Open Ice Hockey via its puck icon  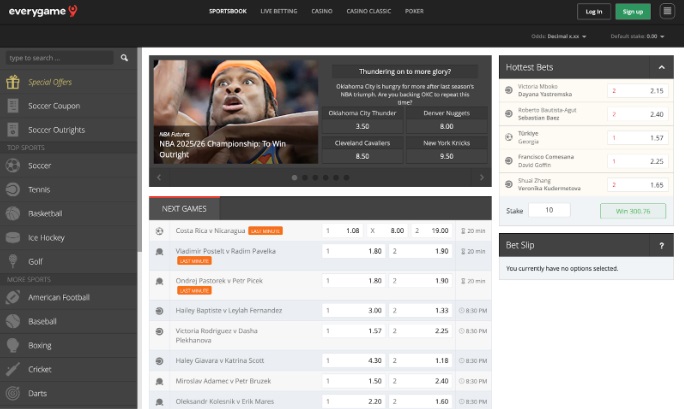(13, 237)
